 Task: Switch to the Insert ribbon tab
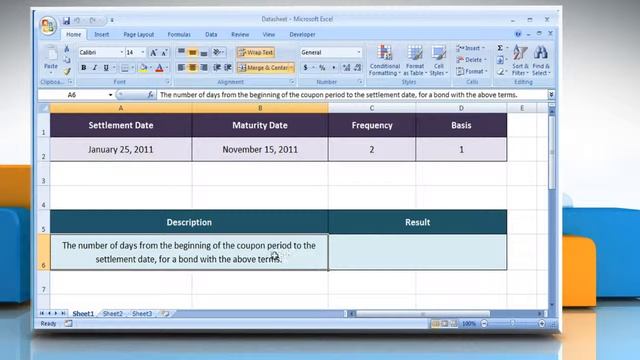pos(102,35)
